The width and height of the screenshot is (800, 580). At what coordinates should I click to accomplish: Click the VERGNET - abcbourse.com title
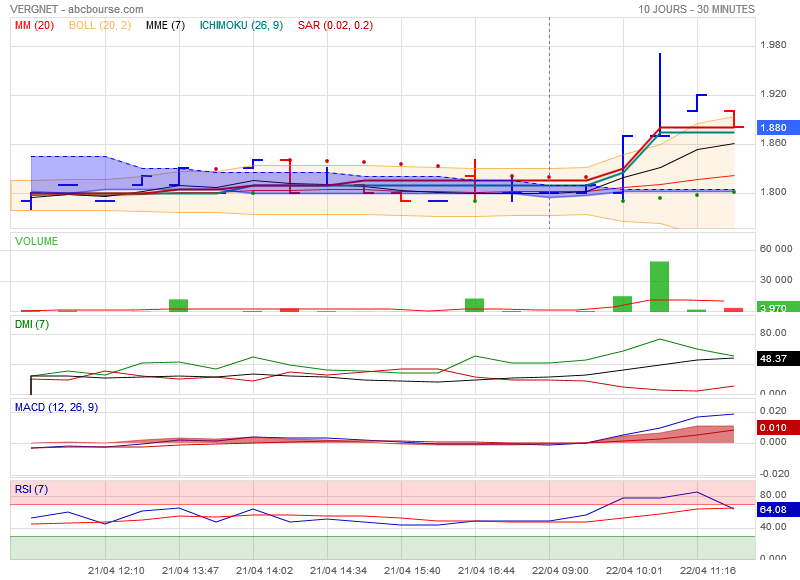(x=77, y=9)
